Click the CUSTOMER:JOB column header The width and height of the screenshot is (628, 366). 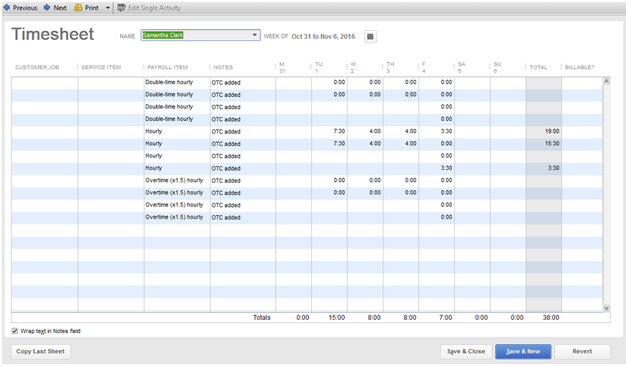click(x=37, y=67)
